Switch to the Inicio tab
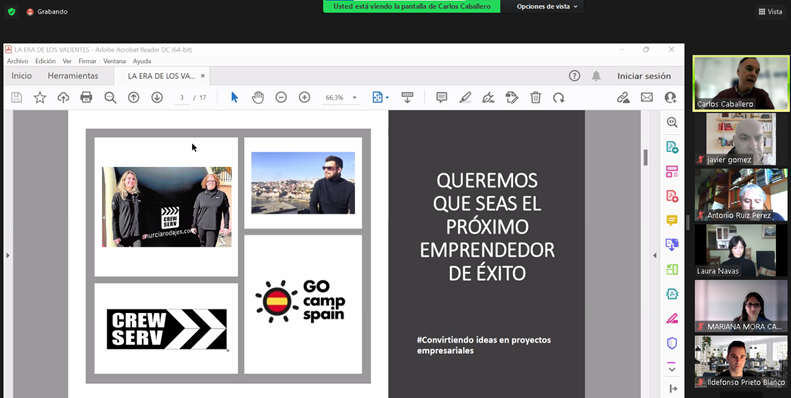This screenshot has height=398, width=791. 22,76
